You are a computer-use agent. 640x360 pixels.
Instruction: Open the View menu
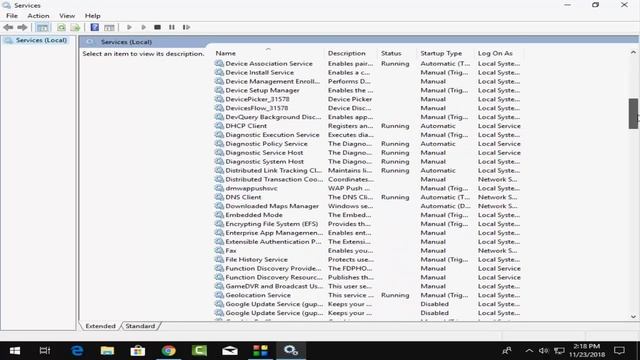pyautogui.click(x=67, y=16)
